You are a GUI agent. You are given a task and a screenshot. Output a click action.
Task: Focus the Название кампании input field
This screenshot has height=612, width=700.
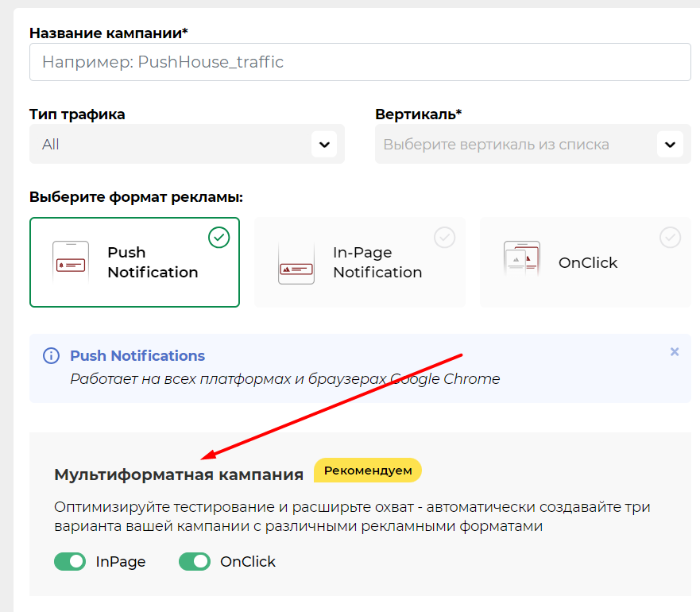click(x=360, y=62)
